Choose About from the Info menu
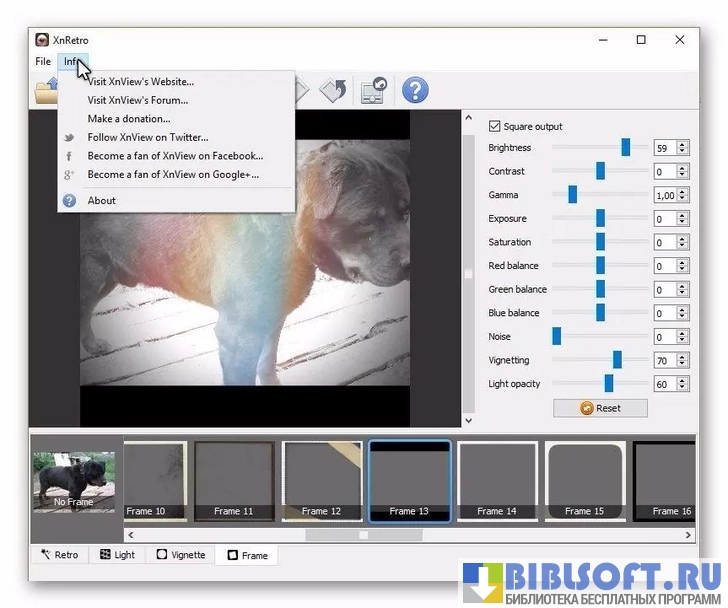This screenshot has height=608, width=728. coord(102,200)
